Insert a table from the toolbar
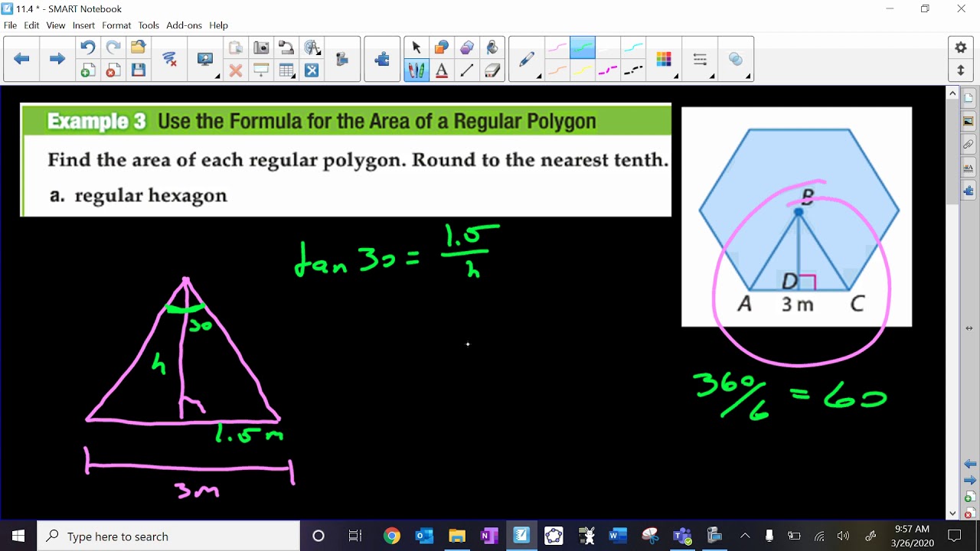Viewport: 980px width, 551px height. 286,70
